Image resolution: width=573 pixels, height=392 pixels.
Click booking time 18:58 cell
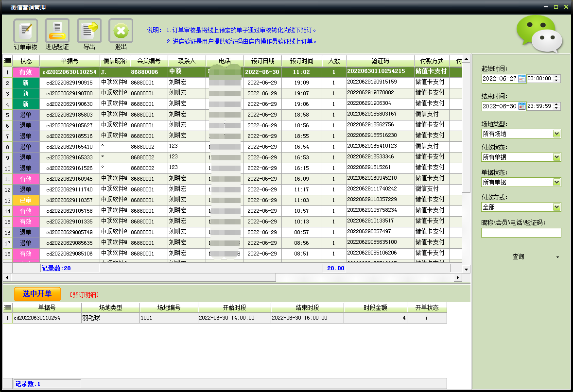301,115
